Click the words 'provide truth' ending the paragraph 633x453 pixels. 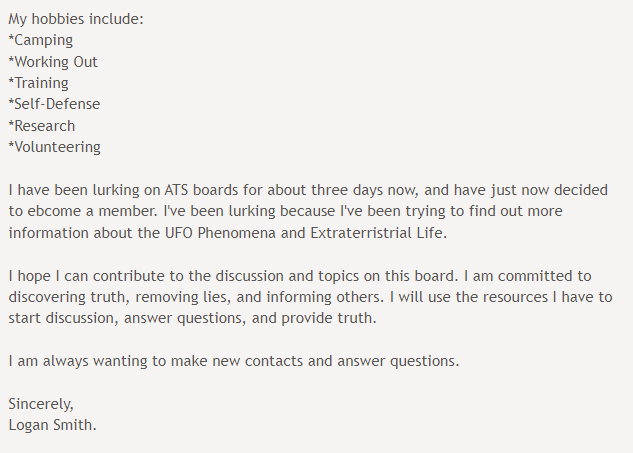click(x=327, y=319)
